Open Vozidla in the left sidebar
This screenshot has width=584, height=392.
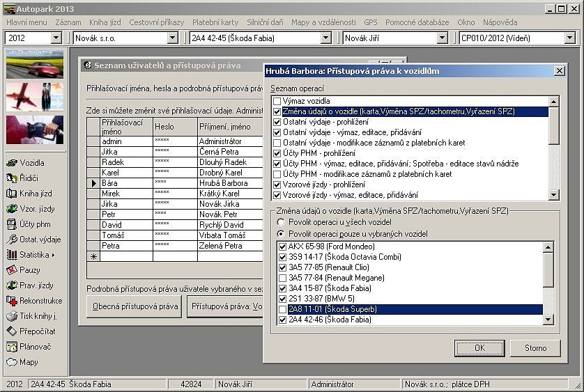pyautogui.click(x=32, y=163)
